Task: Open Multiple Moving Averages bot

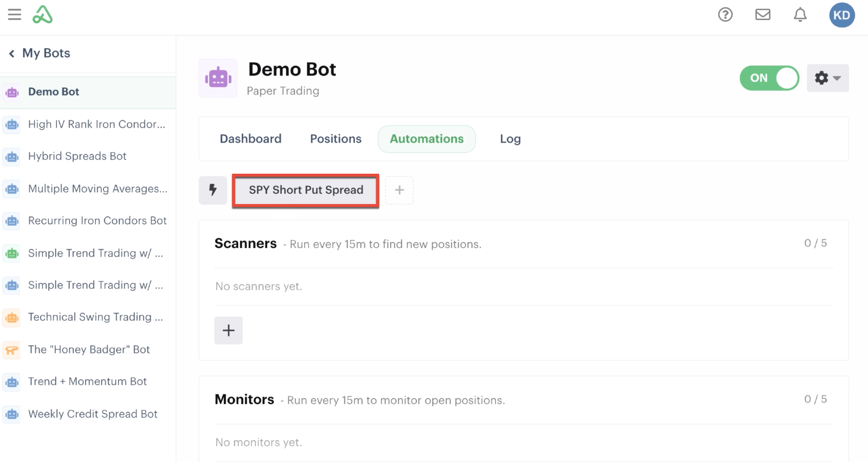Action: click(x=88, y=188)
